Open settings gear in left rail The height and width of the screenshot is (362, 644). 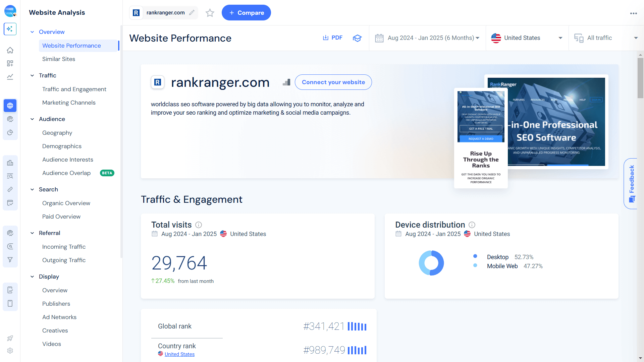coord(10,351)
